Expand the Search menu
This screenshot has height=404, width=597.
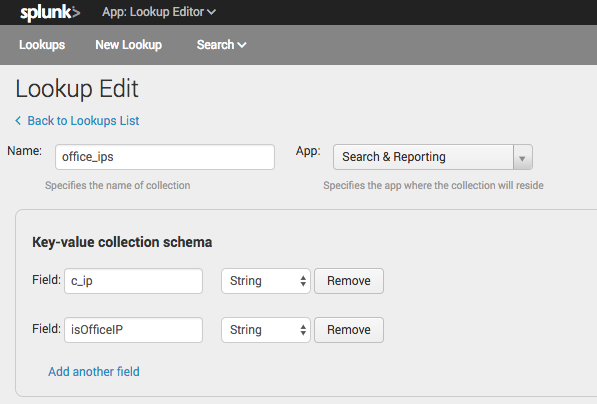click(221, 45)
